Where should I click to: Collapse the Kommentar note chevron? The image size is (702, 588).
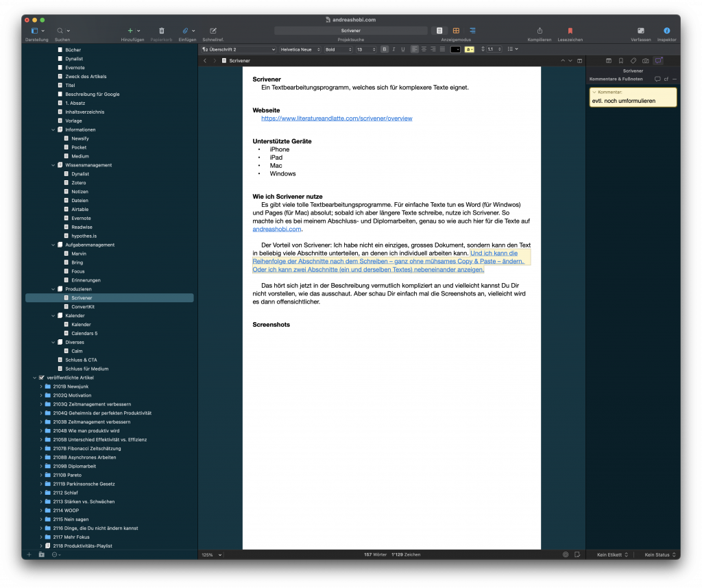(594, 93)
